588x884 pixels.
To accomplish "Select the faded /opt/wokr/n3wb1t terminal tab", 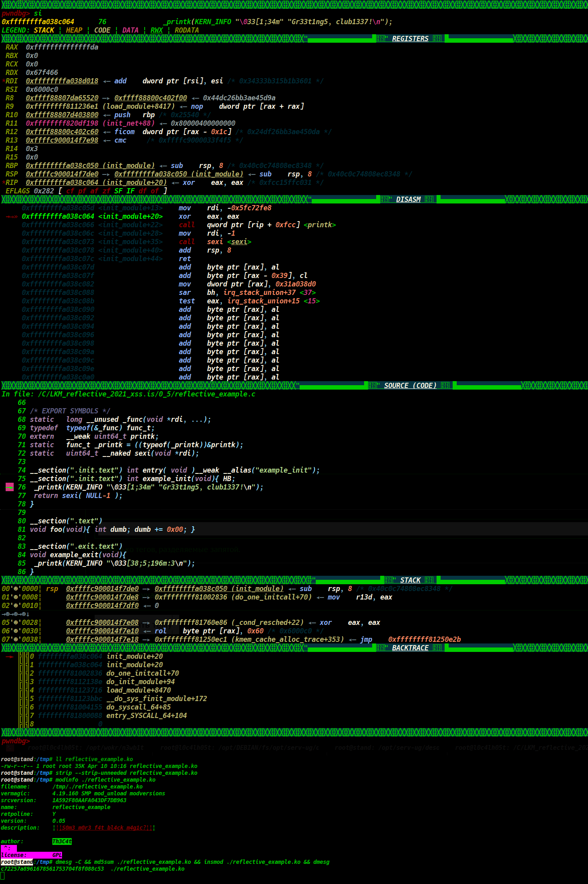I will point(85,748).
